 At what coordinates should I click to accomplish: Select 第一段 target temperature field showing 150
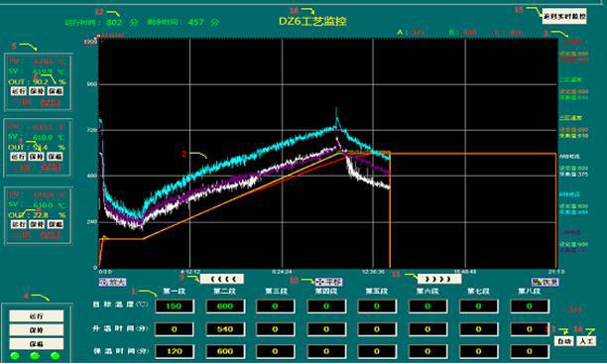pyautogui.click(x=175, y=305)
